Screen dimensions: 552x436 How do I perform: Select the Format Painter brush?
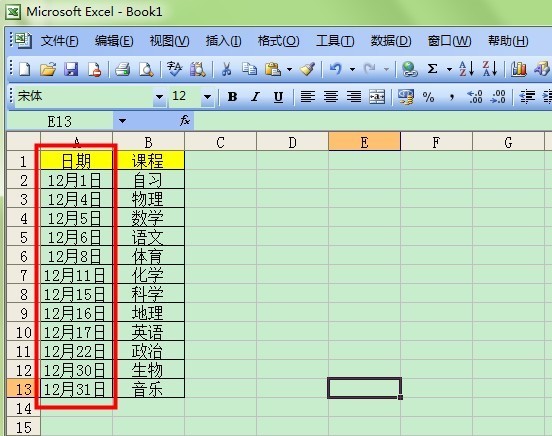(307, 69)
